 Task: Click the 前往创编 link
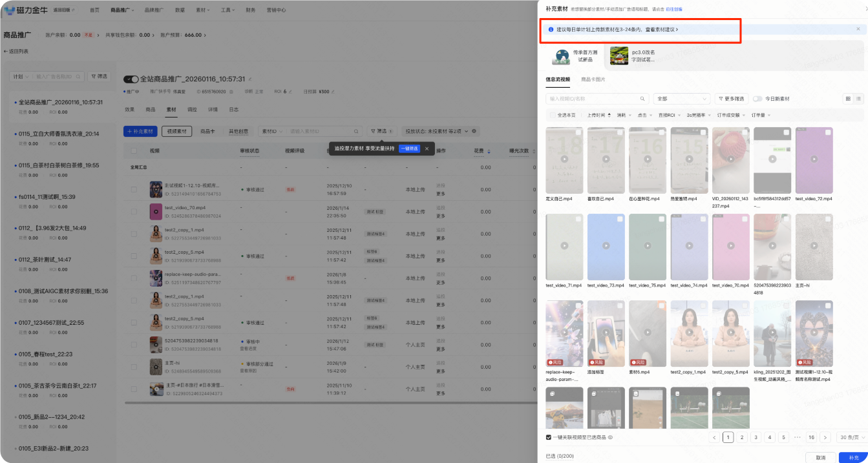(673, 9)
